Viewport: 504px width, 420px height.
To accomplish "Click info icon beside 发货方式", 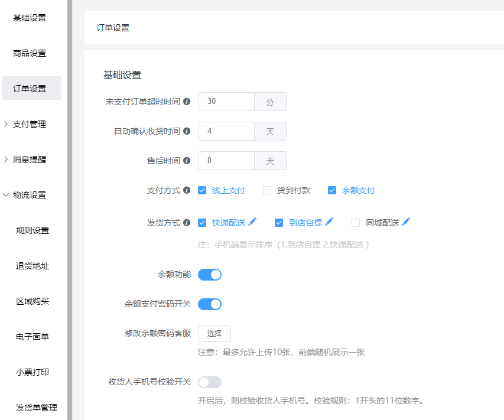I will 187,223.
